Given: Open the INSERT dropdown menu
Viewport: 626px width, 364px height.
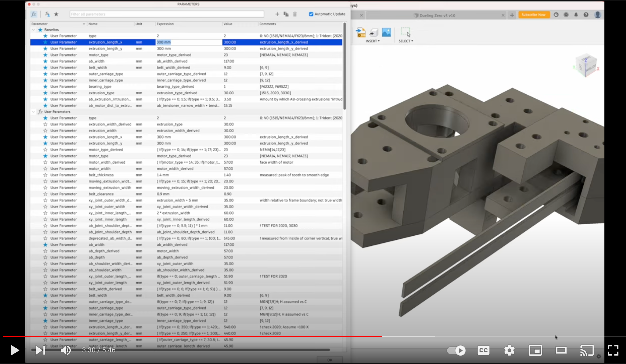Looking at the screenshot, I should 373,41.
